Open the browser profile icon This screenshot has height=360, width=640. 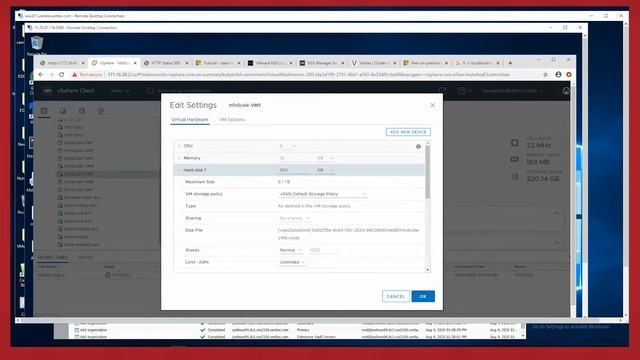[x=558, y=75]
